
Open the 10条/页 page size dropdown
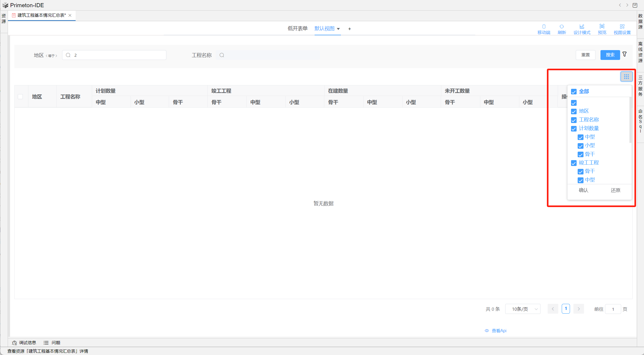click(x=522, y=309)
